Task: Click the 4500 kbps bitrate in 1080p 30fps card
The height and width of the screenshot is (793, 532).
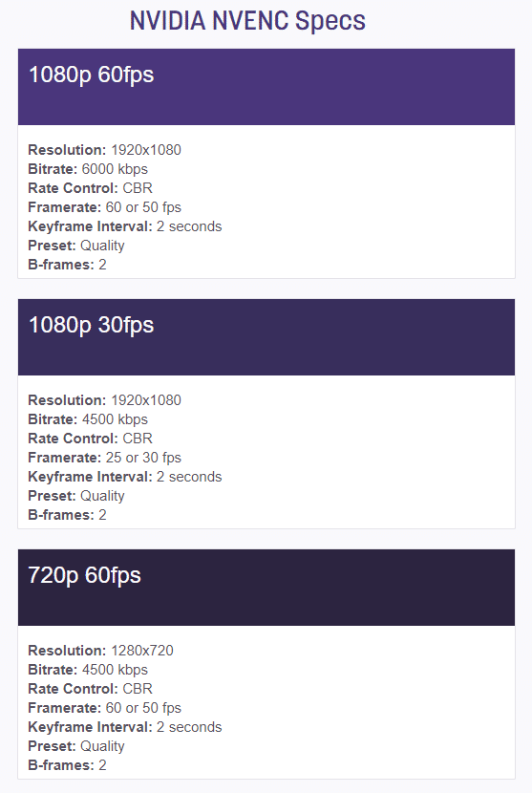Action: pos(115,419)
